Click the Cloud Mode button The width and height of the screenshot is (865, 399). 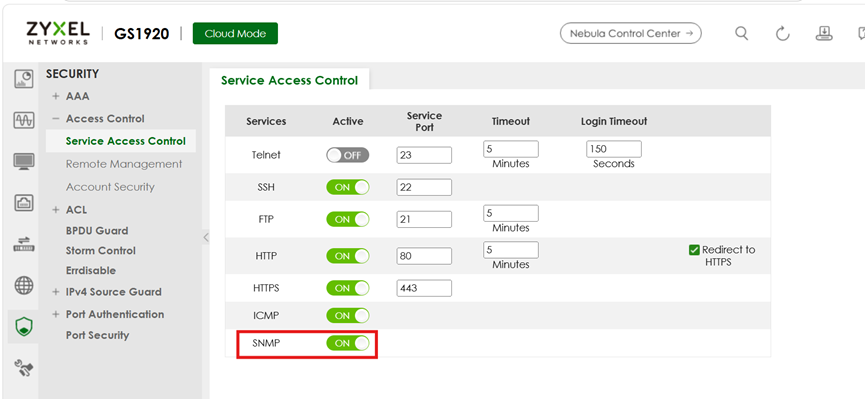[x=235, y=34]
